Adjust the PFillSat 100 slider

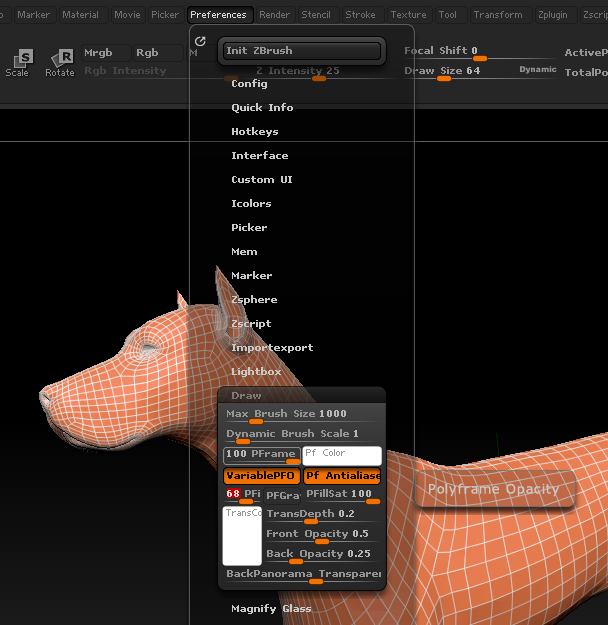coord(342,495)
